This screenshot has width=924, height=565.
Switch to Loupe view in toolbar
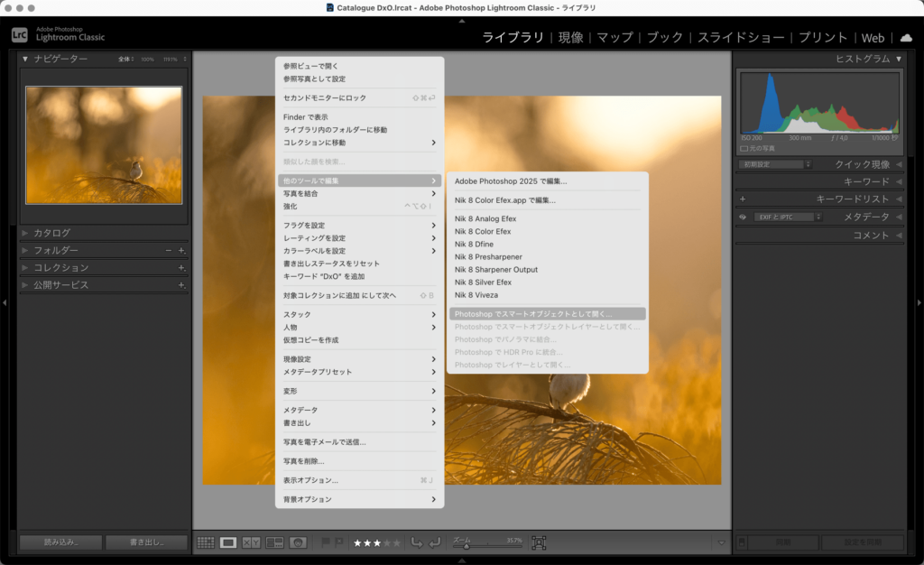(x=228, y=542)
